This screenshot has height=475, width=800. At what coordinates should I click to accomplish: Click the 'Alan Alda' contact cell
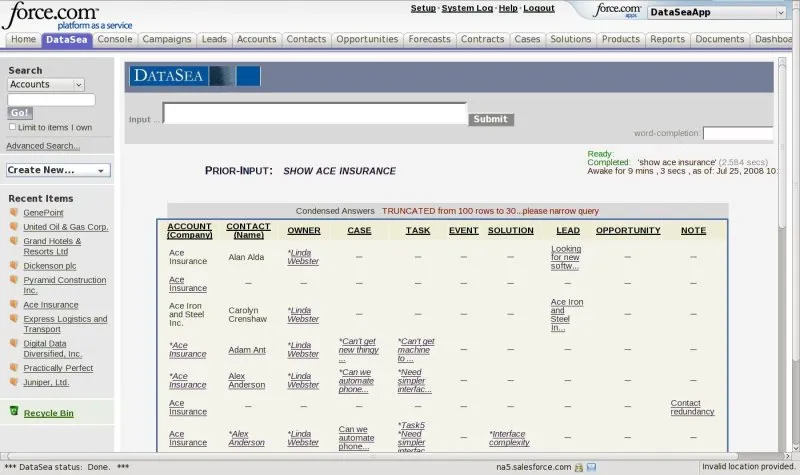point(246,257)
